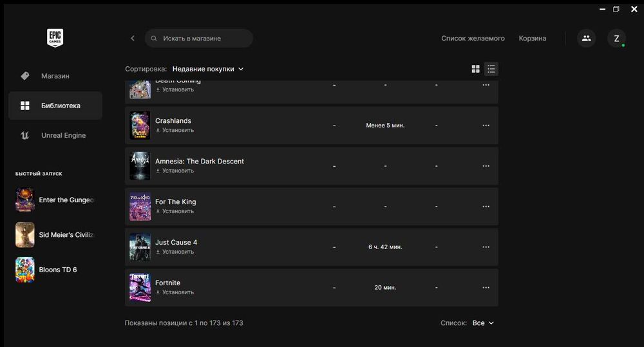644x347 pixels.
Task: Open more options for For The King
Action: [486, 207]
